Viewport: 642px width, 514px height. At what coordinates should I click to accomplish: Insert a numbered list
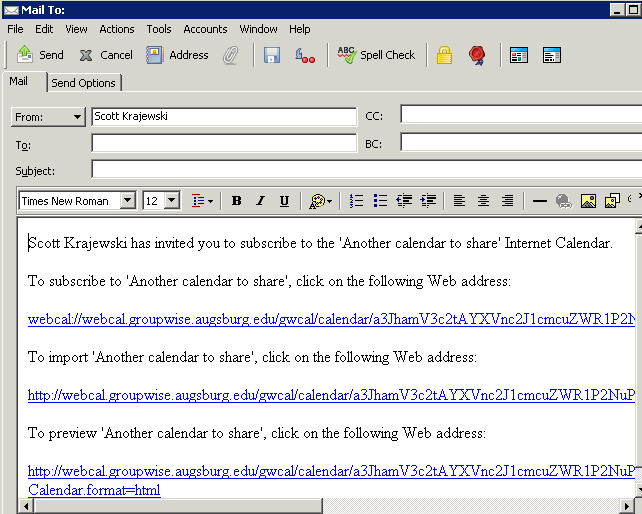pyautogui.click(x=356, y=201)
